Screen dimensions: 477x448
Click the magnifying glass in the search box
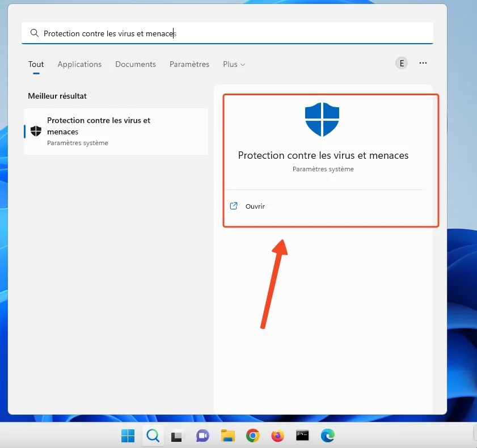point(34,33)
